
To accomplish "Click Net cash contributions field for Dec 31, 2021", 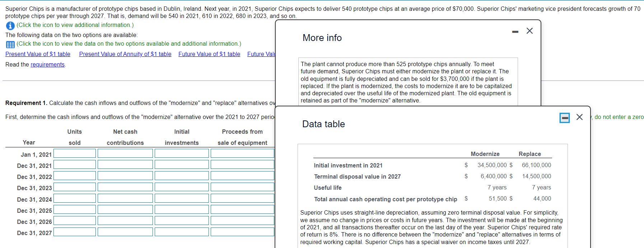I will [125, 165].
